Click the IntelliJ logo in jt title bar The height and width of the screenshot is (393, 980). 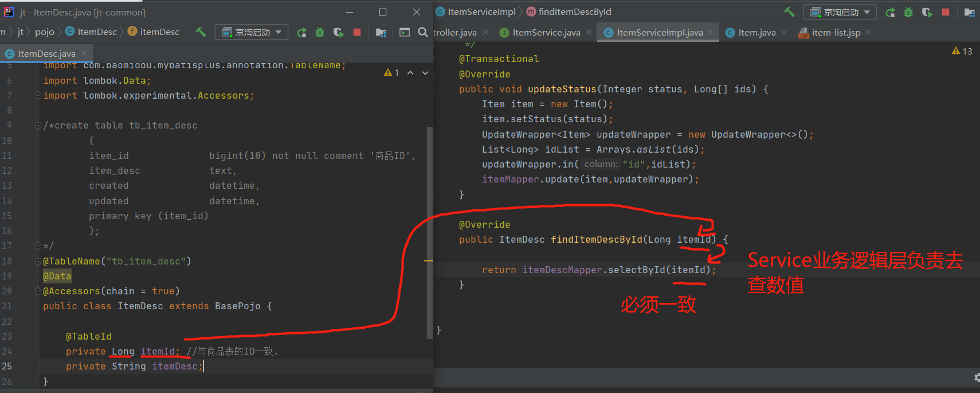9,11
